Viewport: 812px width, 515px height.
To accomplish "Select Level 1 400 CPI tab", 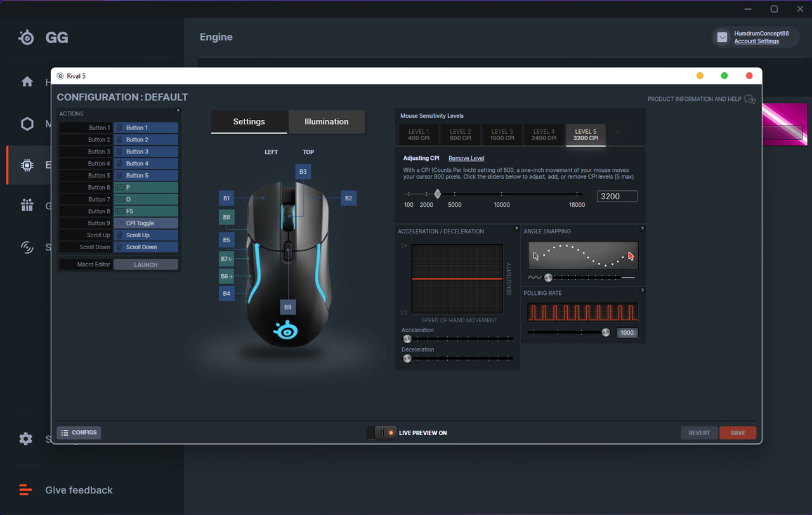I will (419, 134).
